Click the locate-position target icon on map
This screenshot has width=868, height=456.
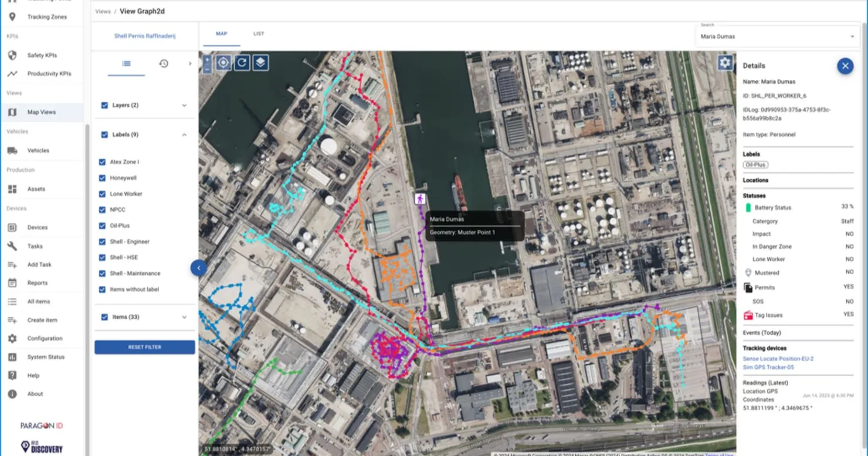point(223,63)
